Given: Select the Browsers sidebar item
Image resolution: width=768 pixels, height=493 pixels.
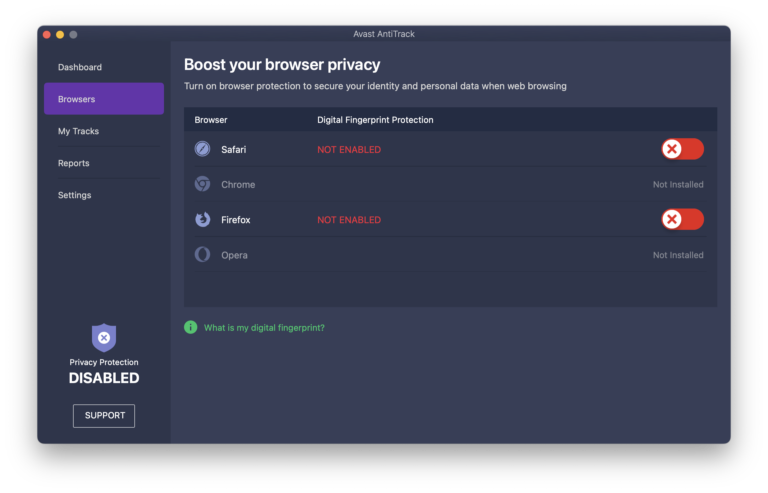Looking at the screenshot, I should coord(104,99).
